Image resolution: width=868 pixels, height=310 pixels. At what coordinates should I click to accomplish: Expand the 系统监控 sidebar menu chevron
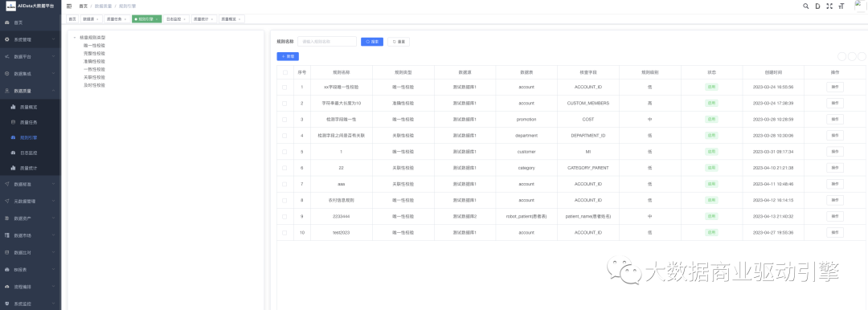click(x=53, y=304)
